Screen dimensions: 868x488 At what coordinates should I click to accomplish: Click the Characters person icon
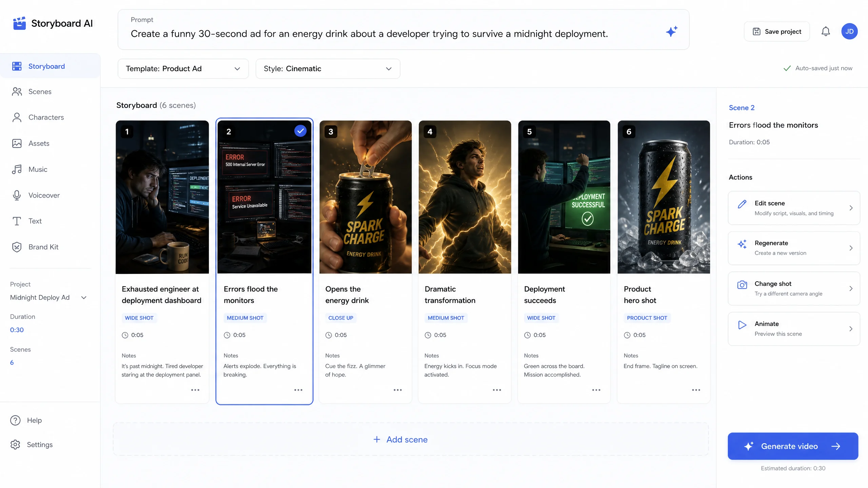pyautogui.click(x=17, y=117)
